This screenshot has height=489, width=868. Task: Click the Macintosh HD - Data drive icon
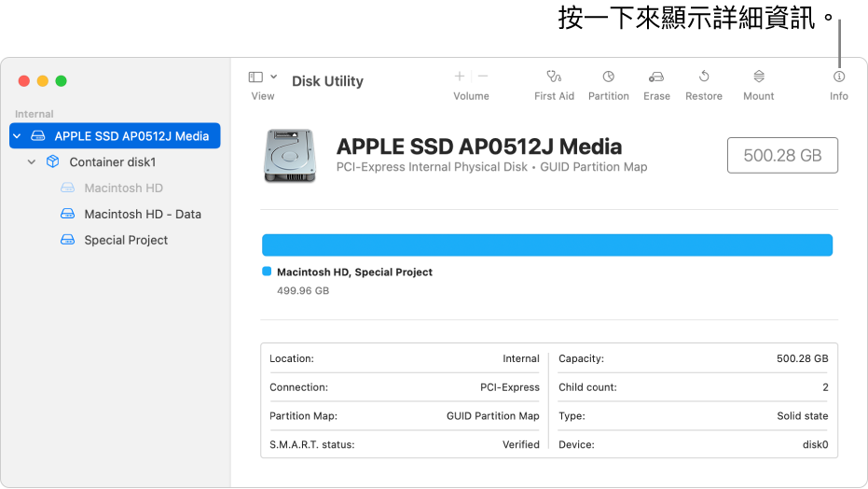67,214
